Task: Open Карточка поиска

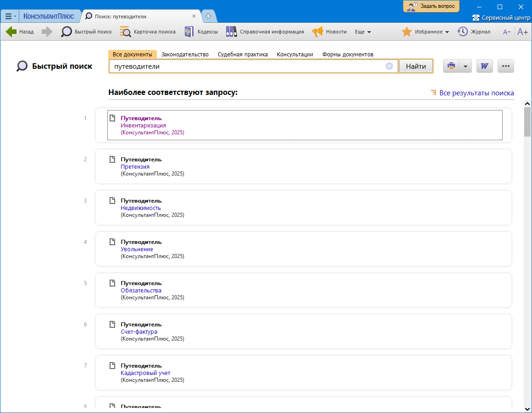Action: (x=125, y=32)
